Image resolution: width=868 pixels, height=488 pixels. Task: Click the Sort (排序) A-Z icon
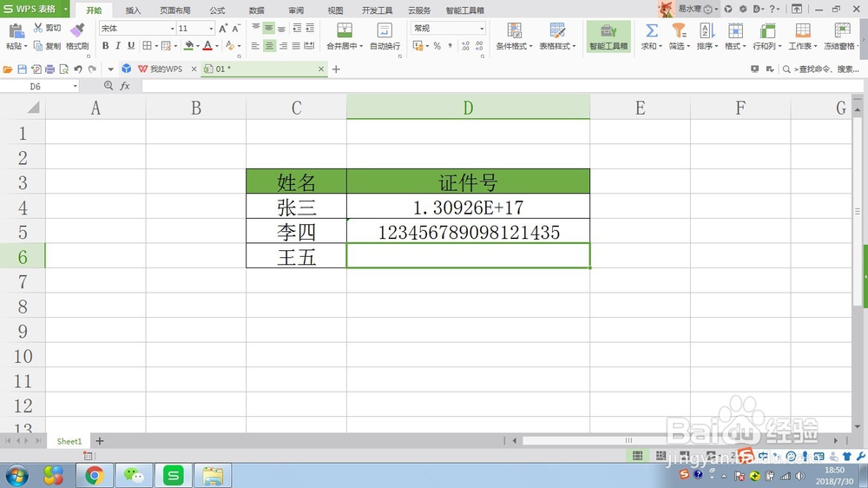point(707,30)
